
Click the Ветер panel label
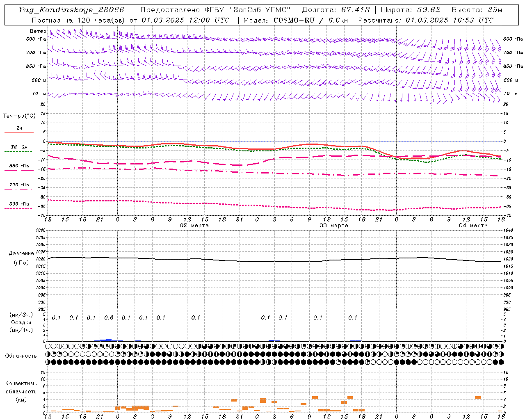[38, 31]
